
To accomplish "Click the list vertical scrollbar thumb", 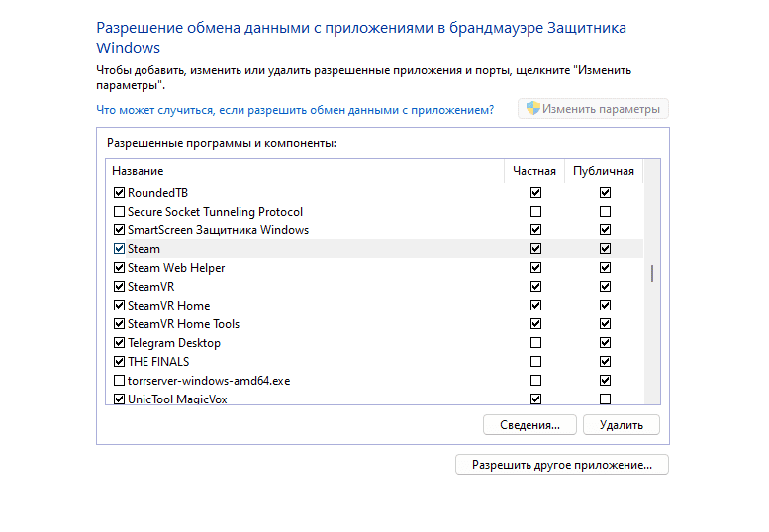I will (651, 274).
